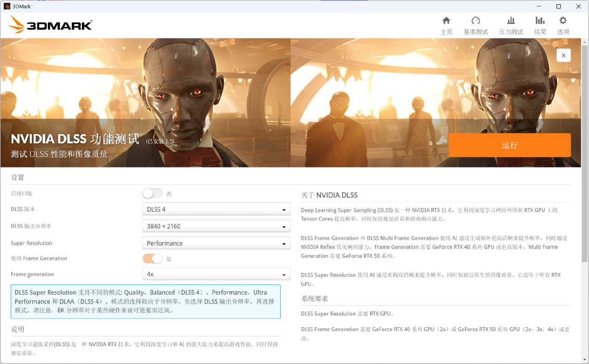Click the orange 运行 run button
Viewport: 589px width, 364px height.
[509, 145]
